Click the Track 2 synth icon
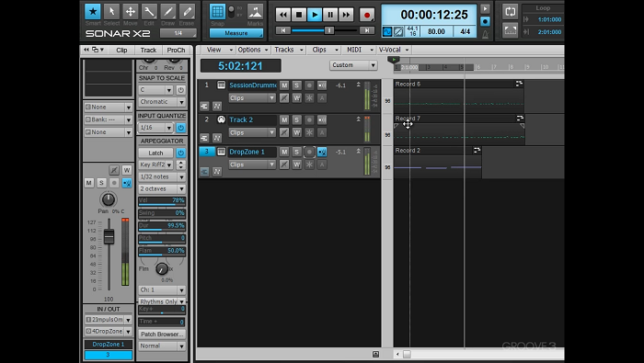The image size is (644, 363). click(221, 119)
